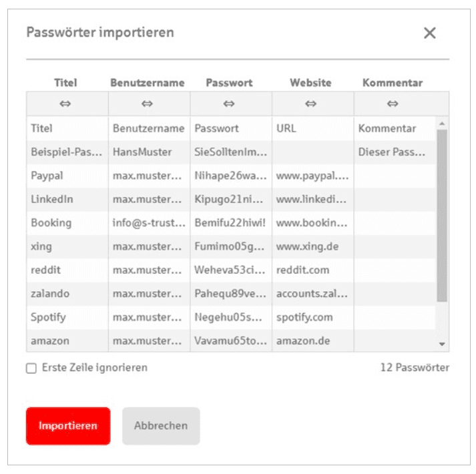Click the Abbrechen button

pos(161,425)
